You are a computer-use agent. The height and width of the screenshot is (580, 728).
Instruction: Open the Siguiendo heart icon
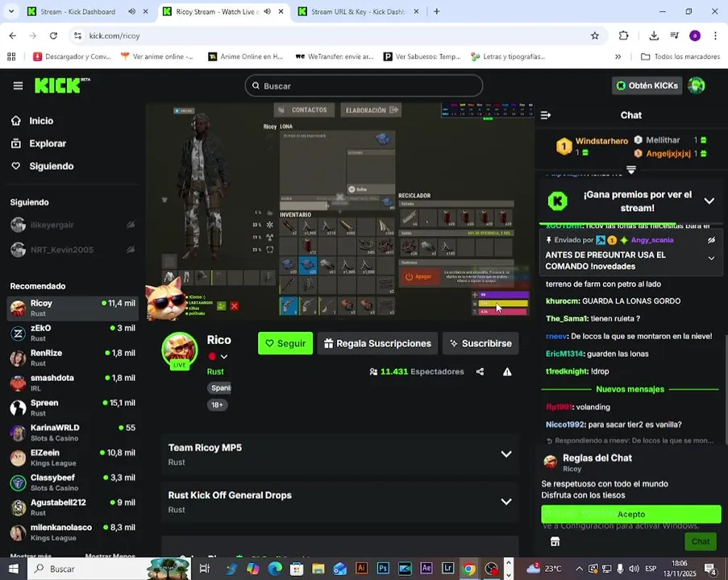[16, 166]
